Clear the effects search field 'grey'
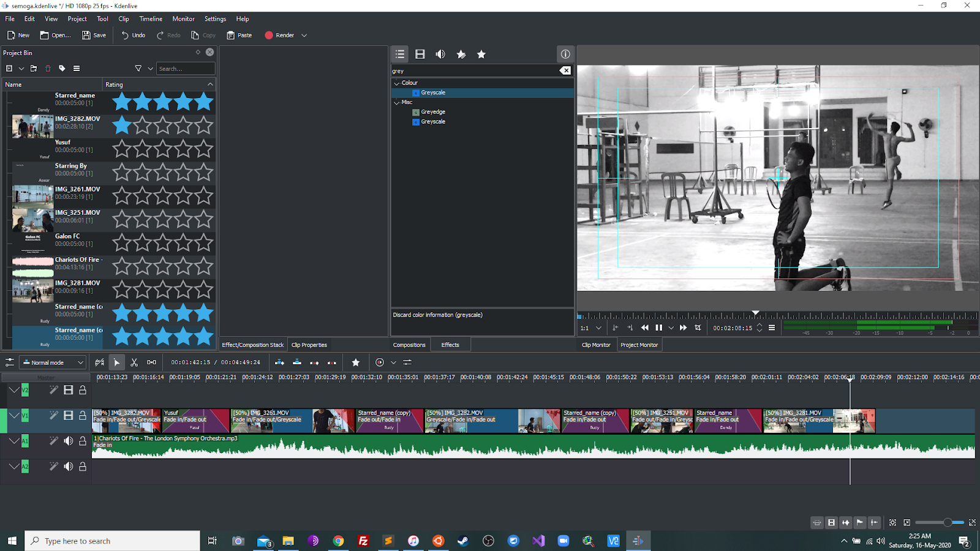The width and height of the screenshot is (980, 551). point(565,71)
